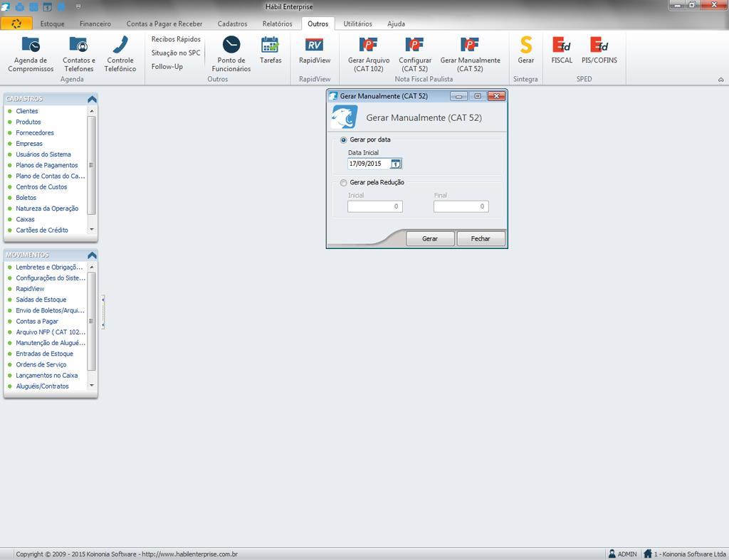This screenshot has height=560, width=729.
Task: Open the orange application menu button
Action: pos(16,23)
